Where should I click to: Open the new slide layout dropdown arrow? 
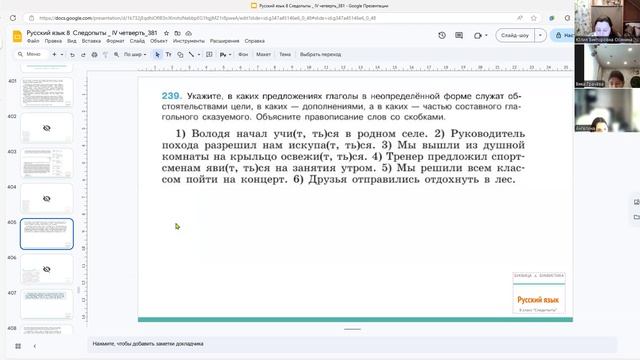[x=62, y=54]
